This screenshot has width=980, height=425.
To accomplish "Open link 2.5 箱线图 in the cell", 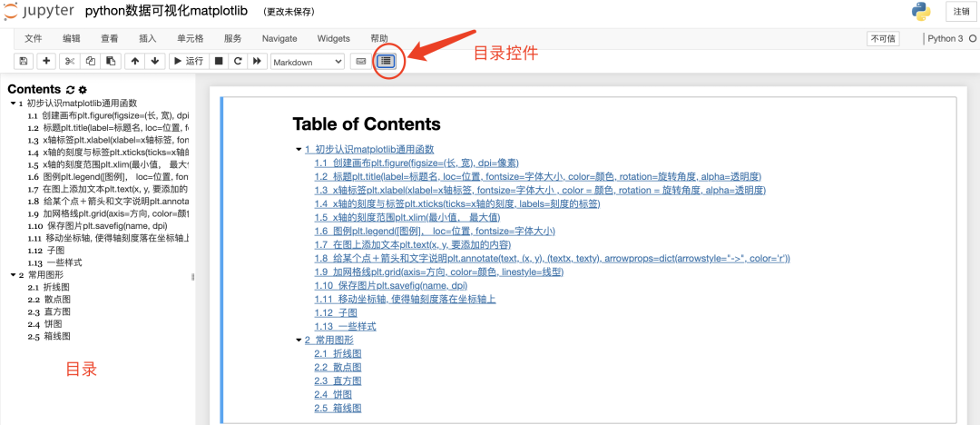I will 338,408.
